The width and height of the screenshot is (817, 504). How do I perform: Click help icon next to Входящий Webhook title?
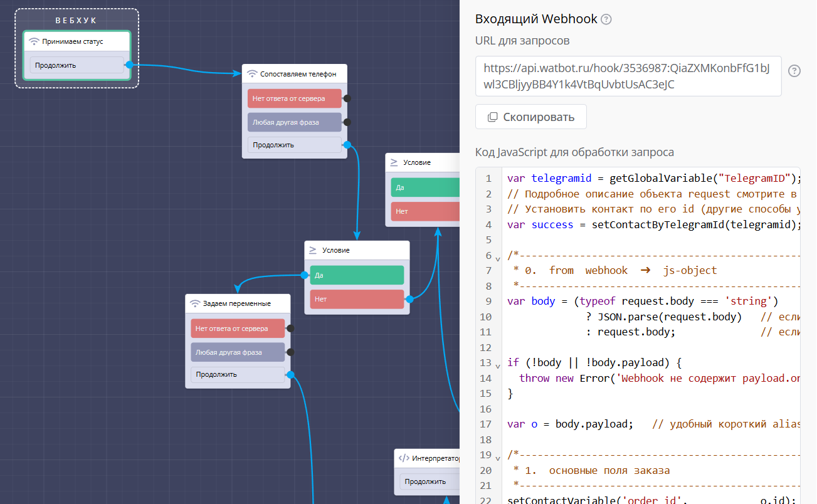pyautogui.click(x=606, y=19)
